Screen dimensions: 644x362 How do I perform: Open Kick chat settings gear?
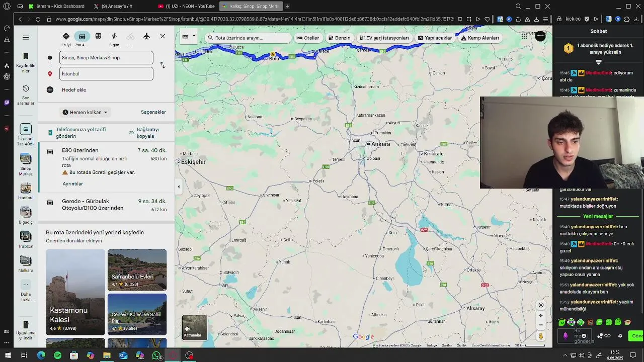click(x=620, y=336)
